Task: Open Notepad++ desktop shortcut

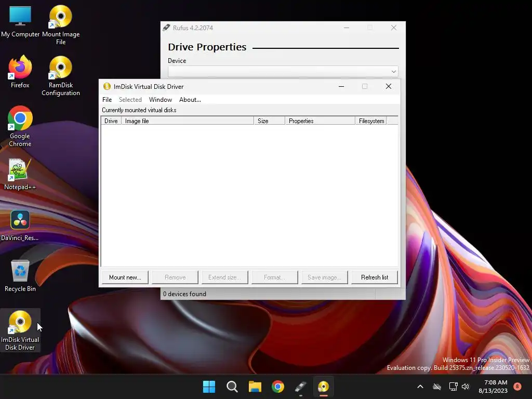Action: (20, 175)
